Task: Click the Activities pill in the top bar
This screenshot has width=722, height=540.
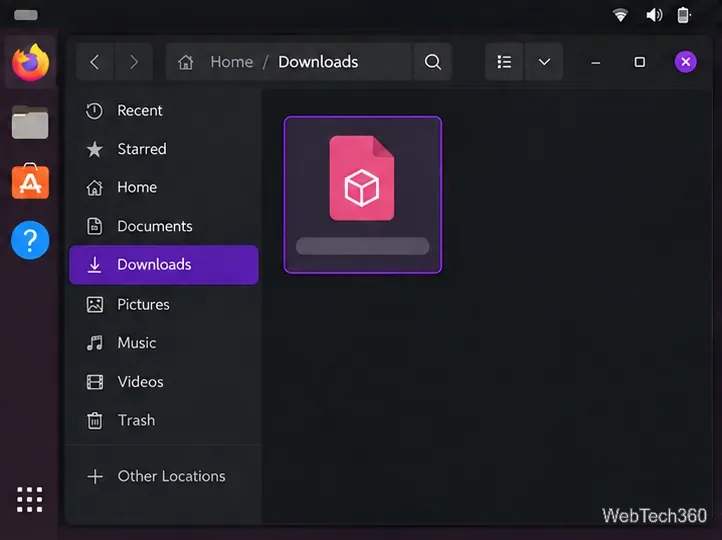Action: pyautogui.click(x=26, y=15)
